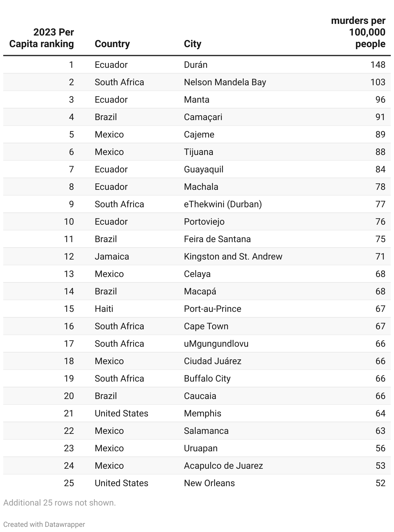Open the Created with Datawrapper link

(44, 524)
